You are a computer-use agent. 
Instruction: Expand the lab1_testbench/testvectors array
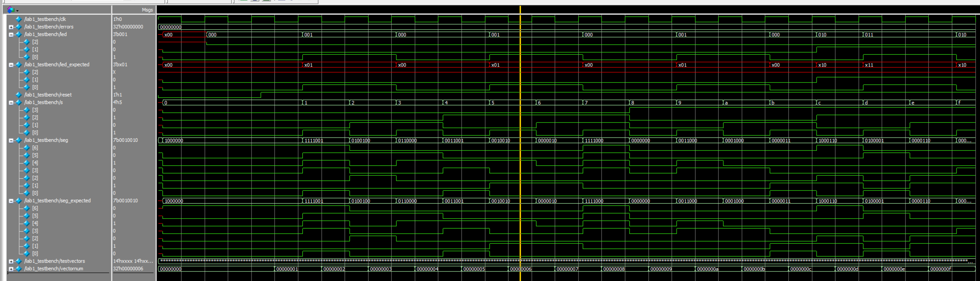click(x=11, y=261)
